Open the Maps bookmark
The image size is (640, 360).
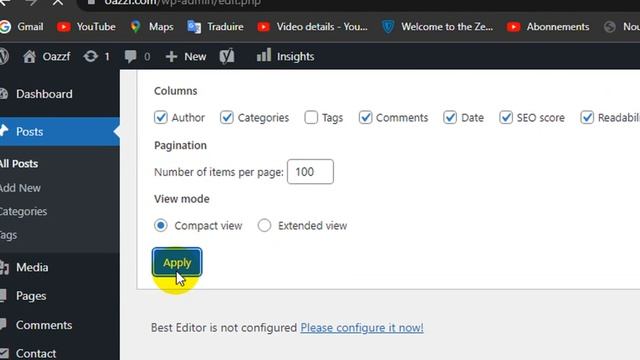[152, 27]
